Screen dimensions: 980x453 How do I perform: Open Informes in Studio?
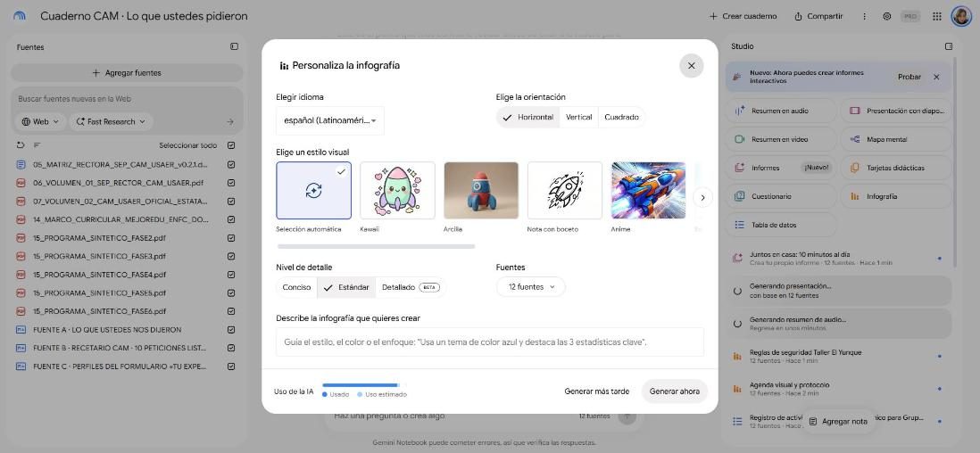tap(781, 168)
